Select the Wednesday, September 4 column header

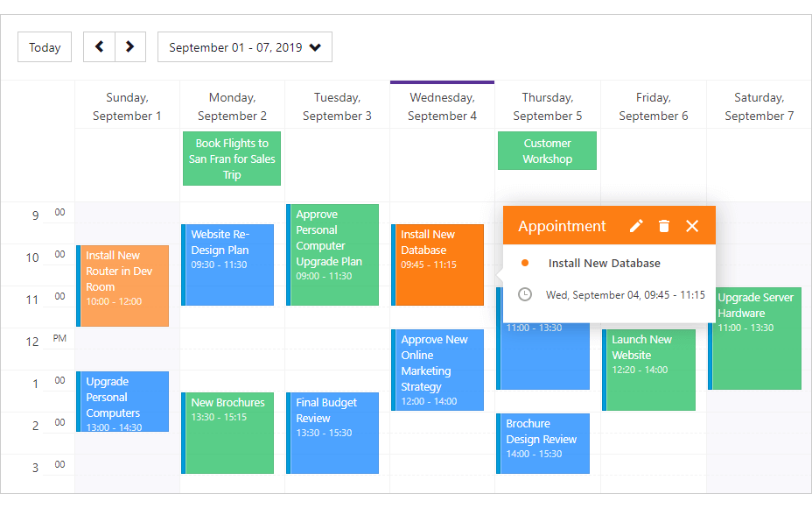pos(443,107)
